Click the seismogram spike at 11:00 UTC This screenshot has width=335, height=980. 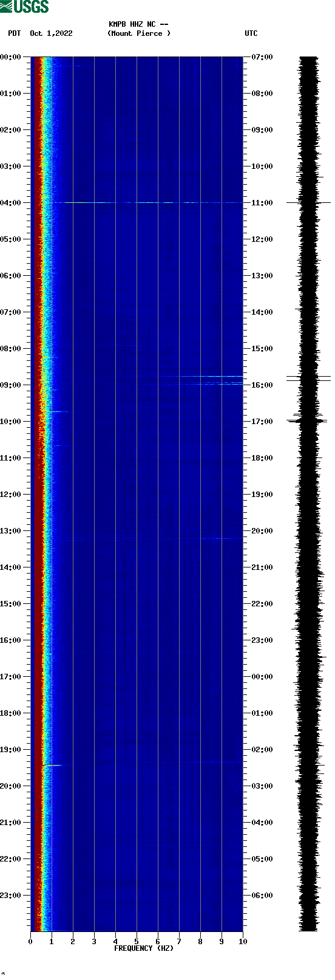(x=308, y=202)
